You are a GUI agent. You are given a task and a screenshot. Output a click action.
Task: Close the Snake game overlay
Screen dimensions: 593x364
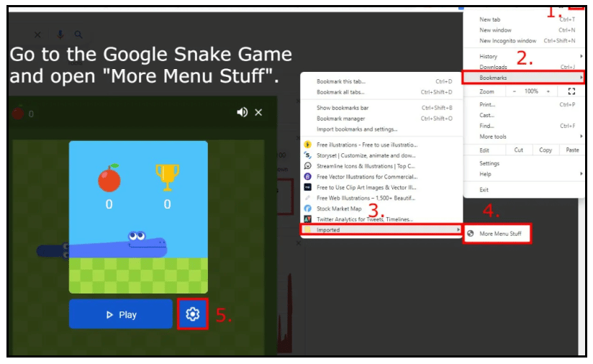[258, 112]
